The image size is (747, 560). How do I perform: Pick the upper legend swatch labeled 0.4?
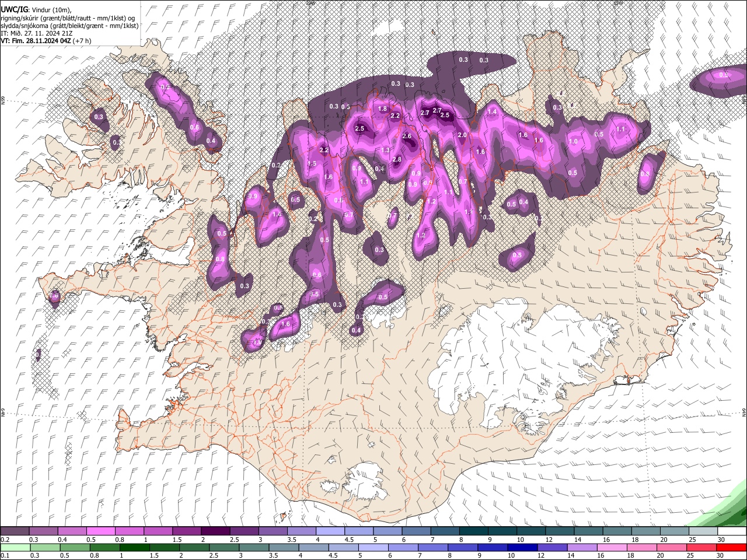click(x=72, y=531)
